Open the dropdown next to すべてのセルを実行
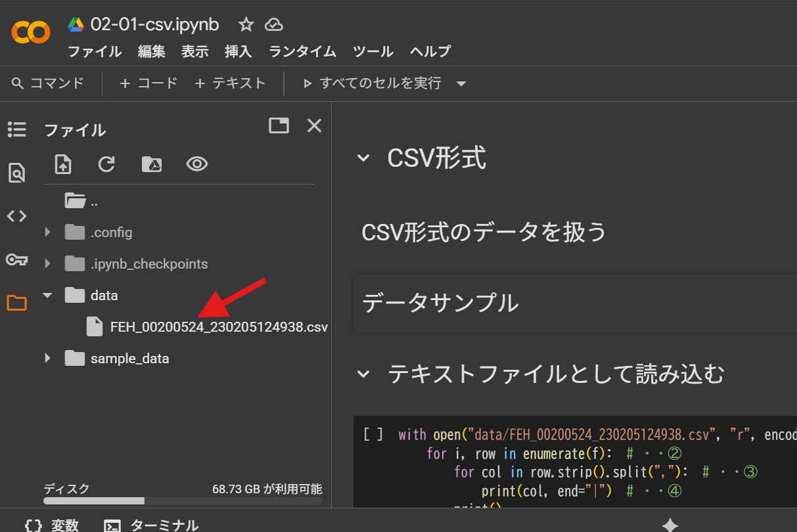 [461, 84]
